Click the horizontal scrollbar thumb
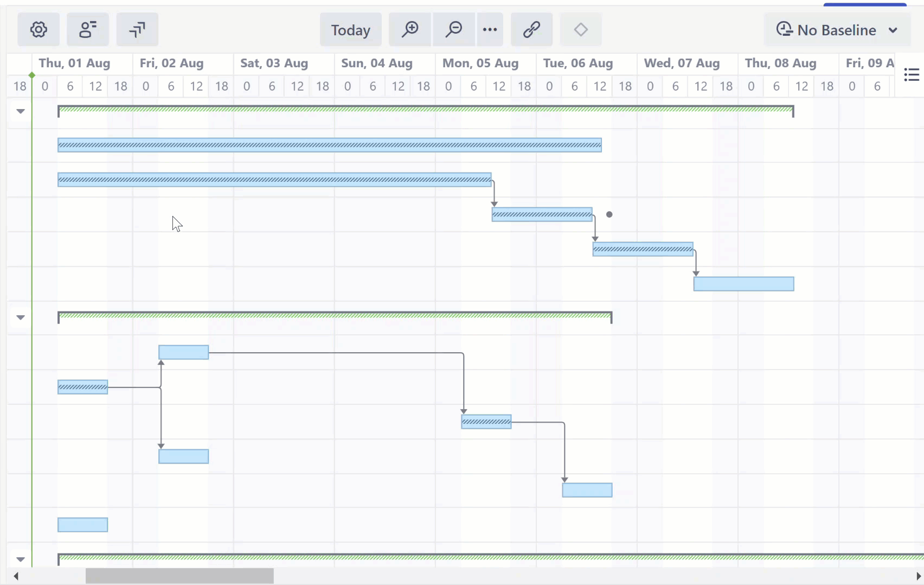The height and width of the screenshot is (585, 924). (179, 576)
